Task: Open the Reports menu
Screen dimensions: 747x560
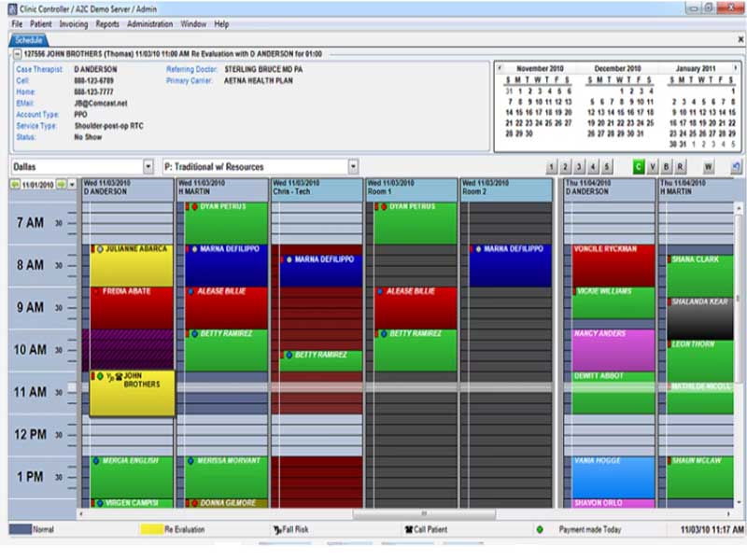Action: 107,23
